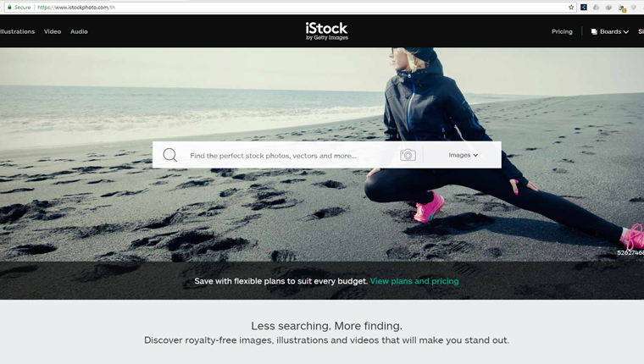Click the extension icon with yellow badge
Image resolution: width=644 pixels, height=364 pixels.
click(x=622, y=8)
